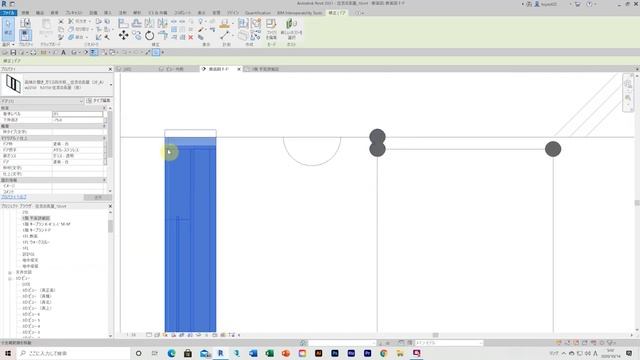Select Trim/Extend to Corner tool
Viewport: 640px width, 360px height.
(x=162, y=36)
